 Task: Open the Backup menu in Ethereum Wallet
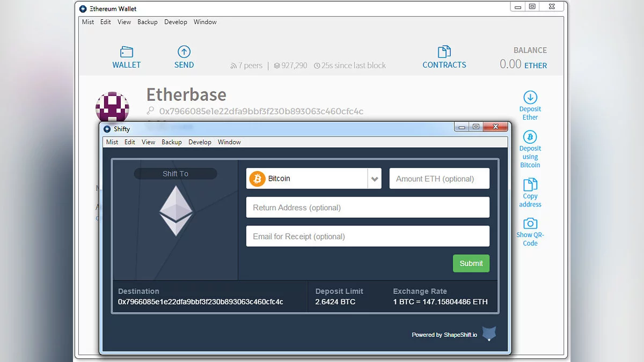click(x=147, y=22)
